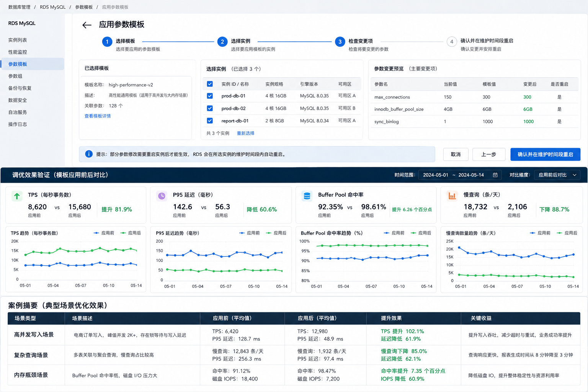The width and height of the screenshot is (588, 392).
Task: Click the 参数模板 breadcrumb item
Action: coord(84,7)
